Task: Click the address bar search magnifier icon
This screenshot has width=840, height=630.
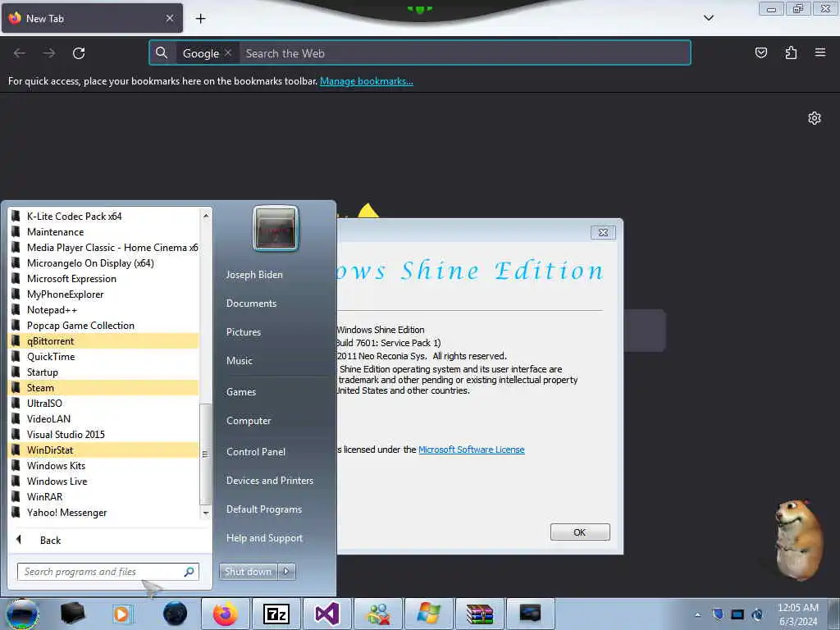Action: 162,52
